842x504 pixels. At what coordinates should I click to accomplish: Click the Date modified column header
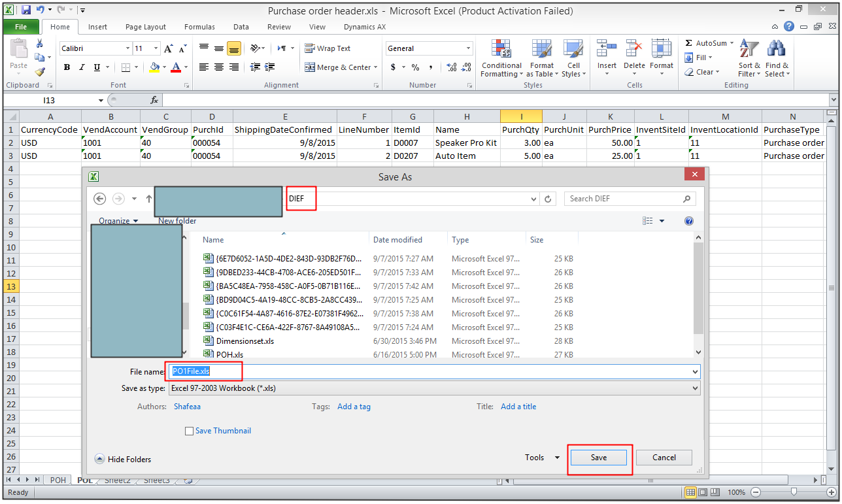[x=397, y=240]
